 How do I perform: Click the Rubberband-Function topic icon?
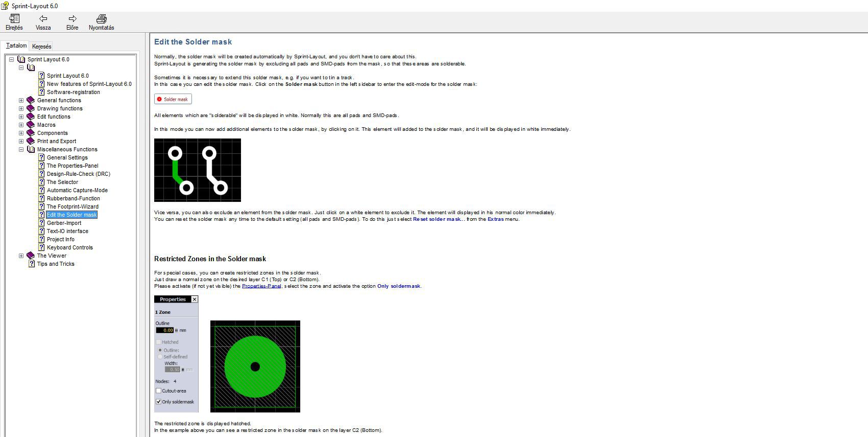click(41, 198)
